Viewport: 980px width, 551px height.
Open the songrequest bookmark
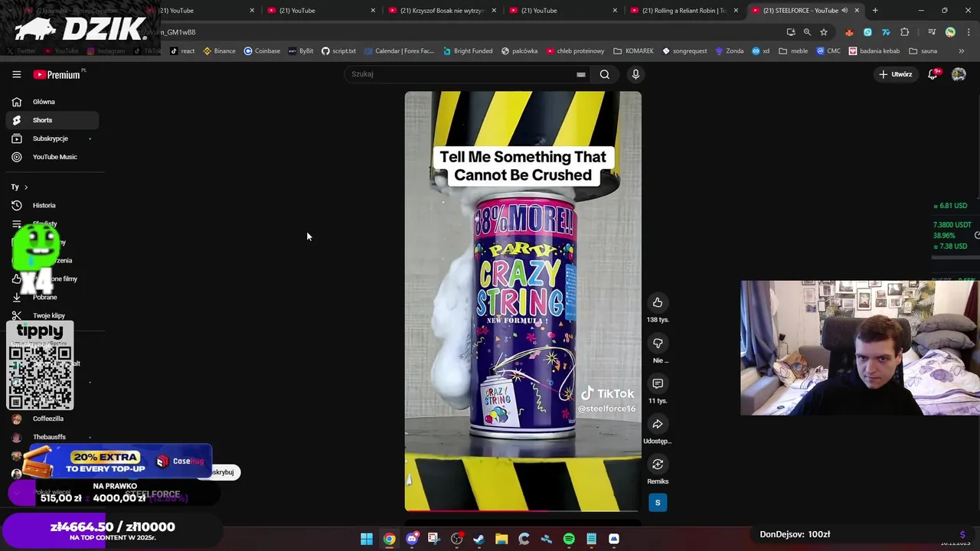click(x=684, y=51)
